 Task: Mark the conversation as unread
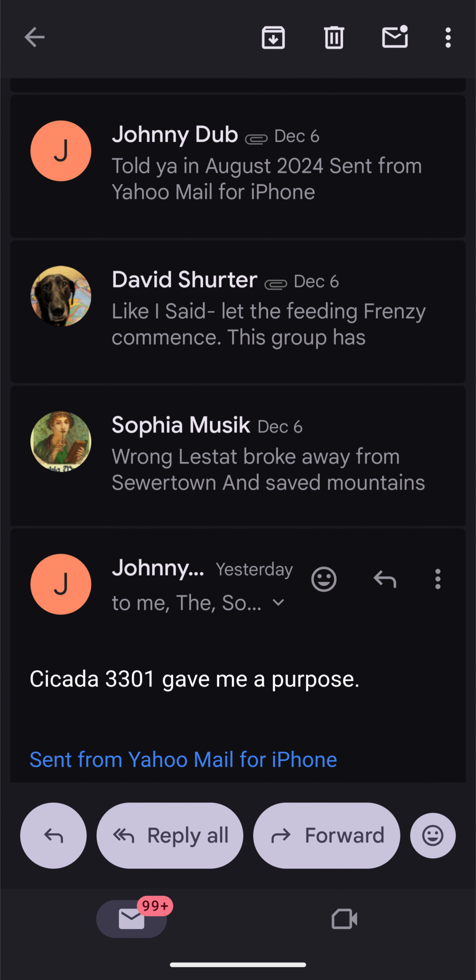point(395,38)
